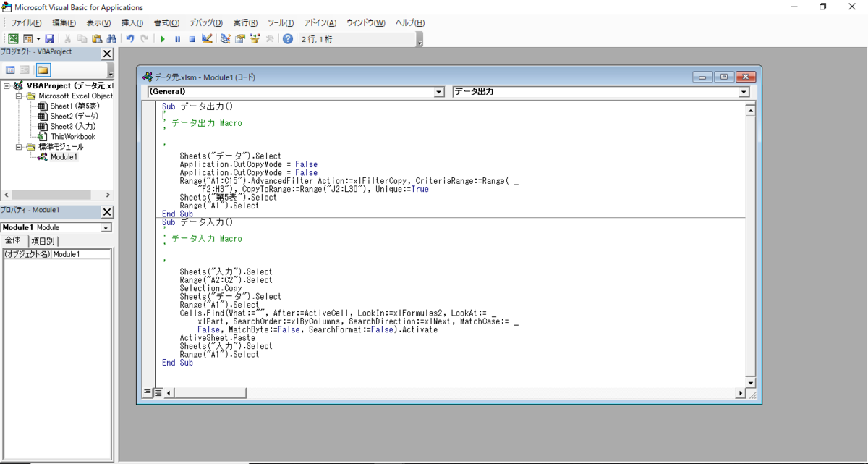Open help with the question mark icon
Viewport: 868px width, 464px height.
pyautogui.click(x=288, y=39)
